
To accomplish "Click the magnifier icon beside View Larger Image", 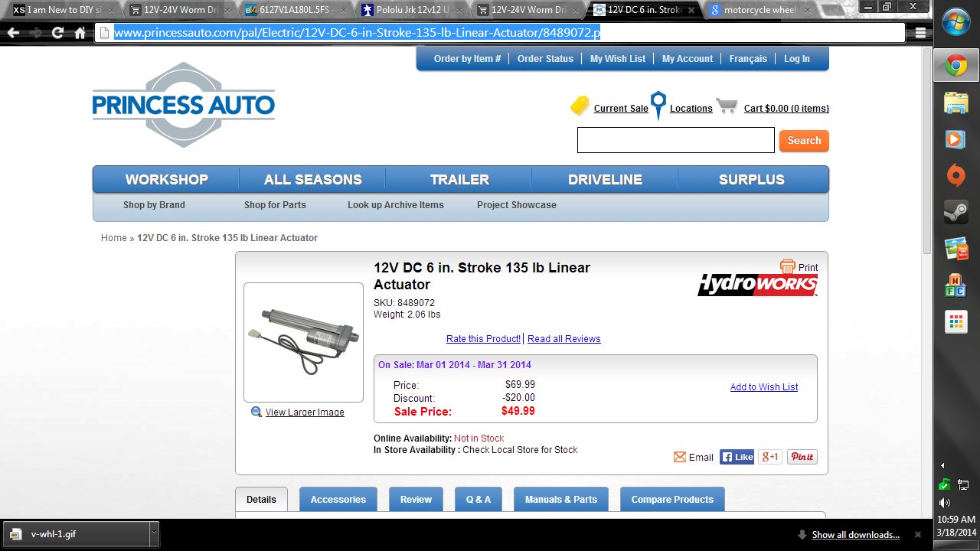I will click(x=256, y=412).
